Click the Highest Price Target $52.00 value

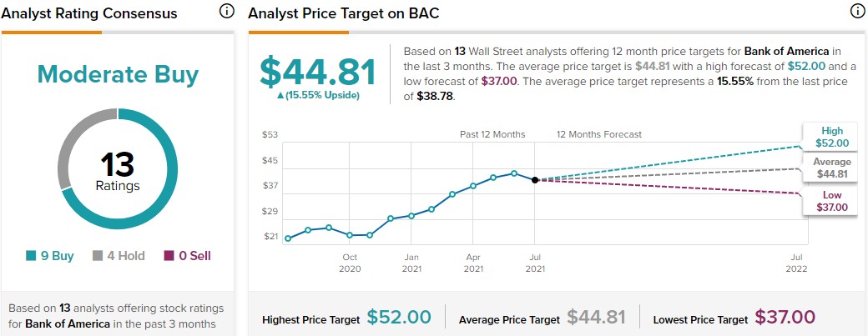399,318
